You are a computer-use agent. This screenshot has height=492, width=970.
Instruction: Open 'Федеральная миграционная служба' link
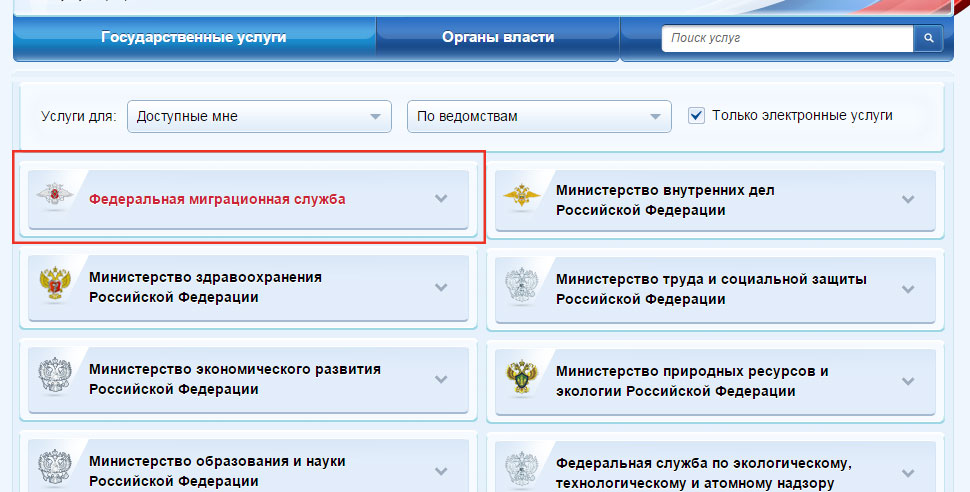pos(217,199)
